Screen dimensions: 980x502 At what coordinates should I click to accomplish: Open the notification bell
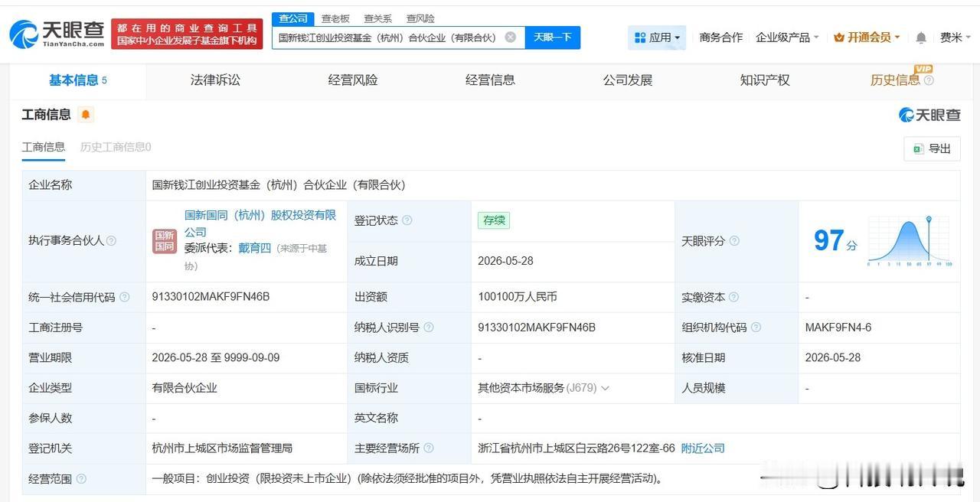coord(921,37)
